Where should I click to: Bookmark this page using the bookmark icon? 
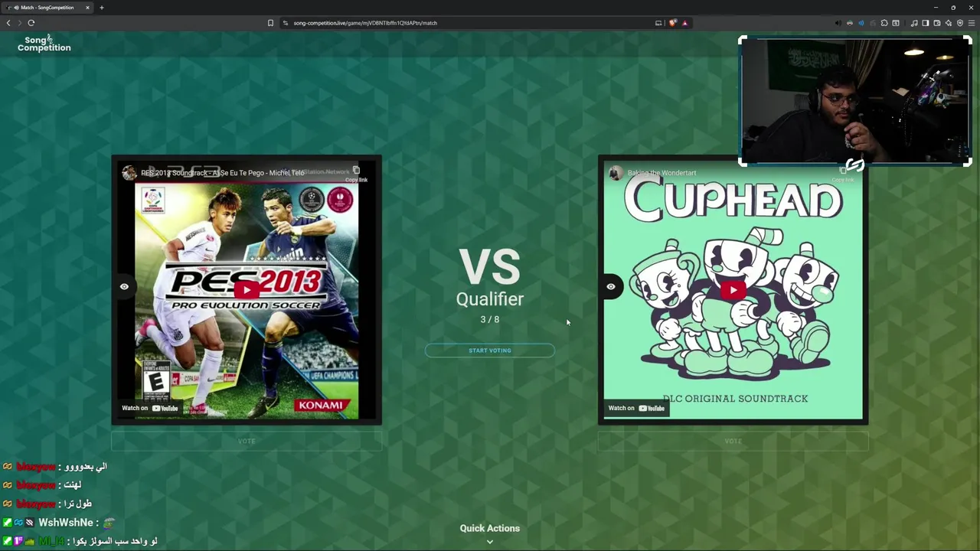coord(270,23)
